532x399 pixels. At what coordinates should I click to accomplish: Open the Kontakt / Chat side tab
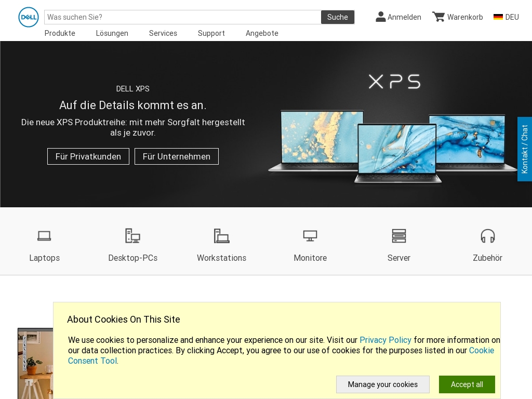pos(525,149)
